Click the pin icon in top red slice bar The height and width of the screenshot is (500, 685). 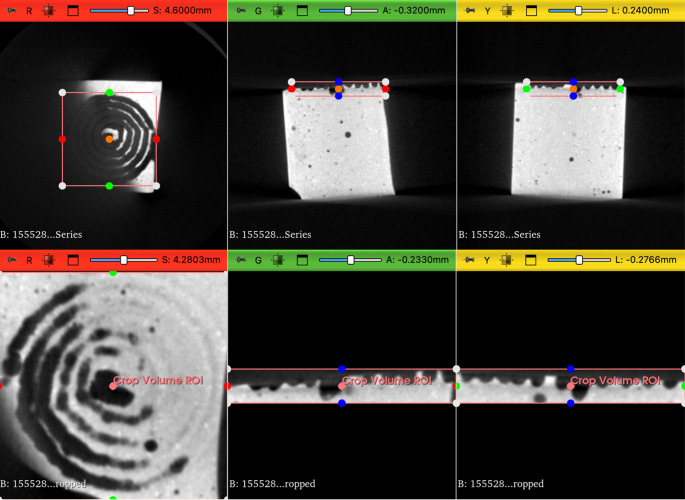[x=12, y=10]
